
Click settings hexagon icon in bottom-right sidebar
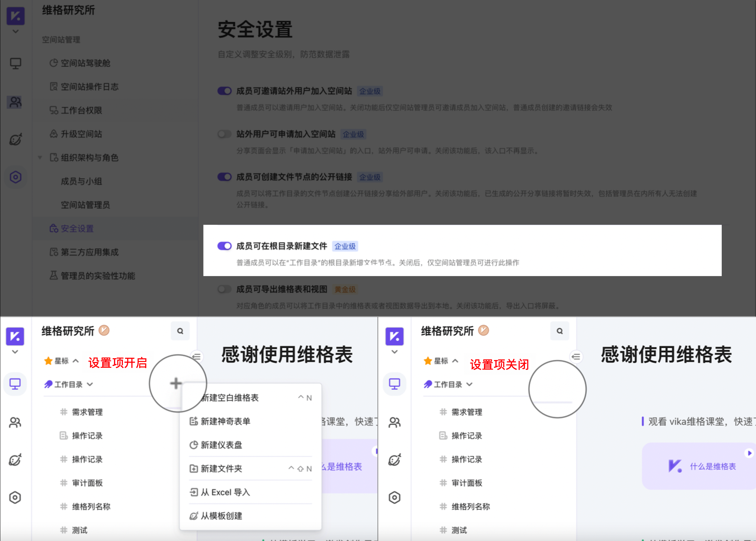coord(394,498)
